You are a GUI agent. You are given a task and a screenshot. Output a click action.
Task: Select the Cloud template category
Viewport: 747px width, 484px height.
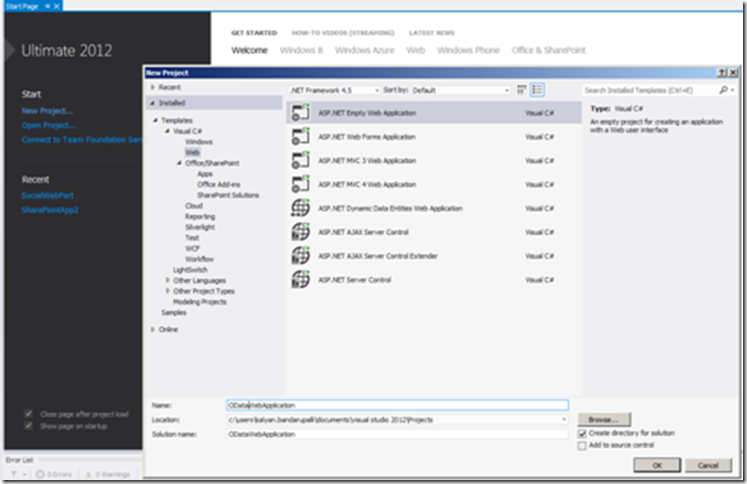point(194,206)
